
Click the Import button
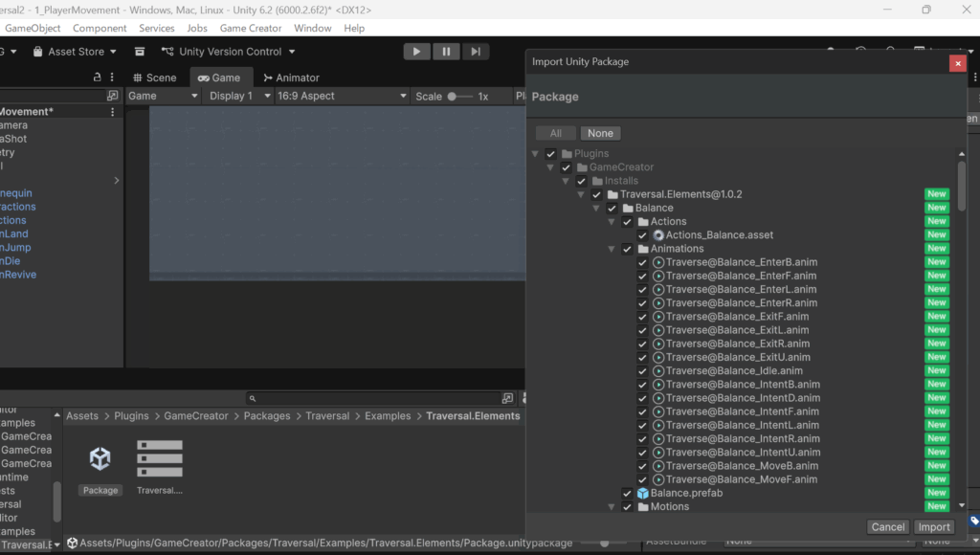coord(934,526)
